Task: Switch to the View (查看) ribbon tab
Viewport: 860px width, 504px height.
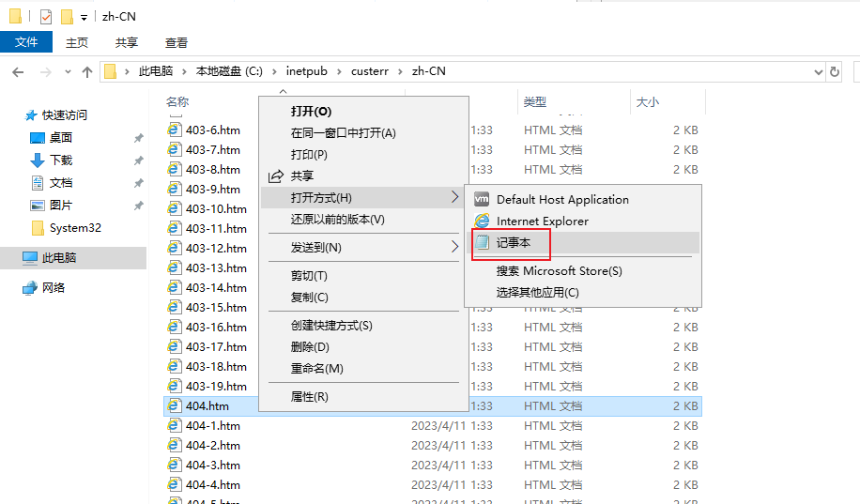Action: [x=177, y=42]
